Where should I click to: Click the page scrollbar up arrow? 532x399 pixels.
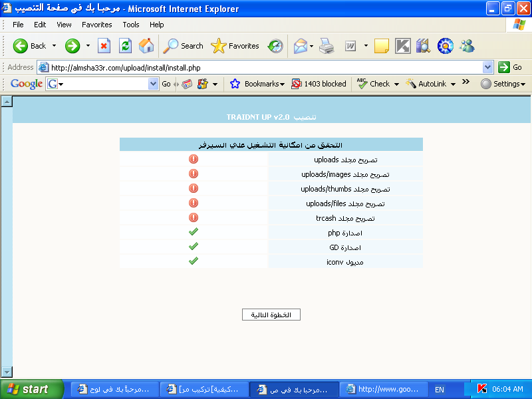(7, 102)
